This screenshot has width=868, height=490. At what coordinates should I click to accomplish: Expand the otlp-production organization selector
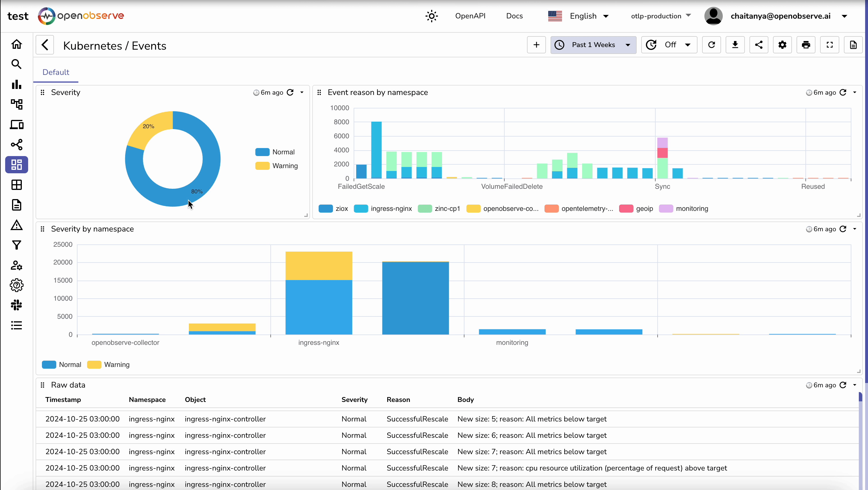pyautogui.click(x=660, y=16)
